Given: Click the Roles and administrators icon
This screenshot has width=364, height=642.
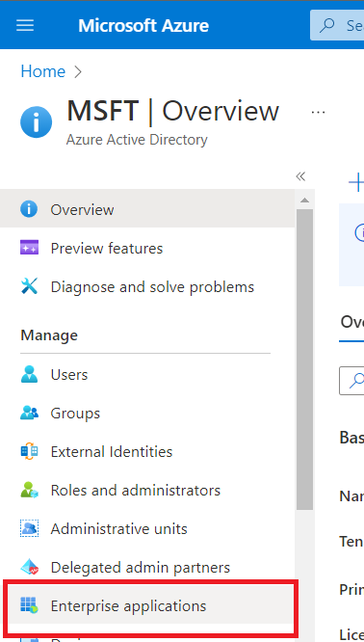Looking at the screenshot, I should click(x=29, y=490).
